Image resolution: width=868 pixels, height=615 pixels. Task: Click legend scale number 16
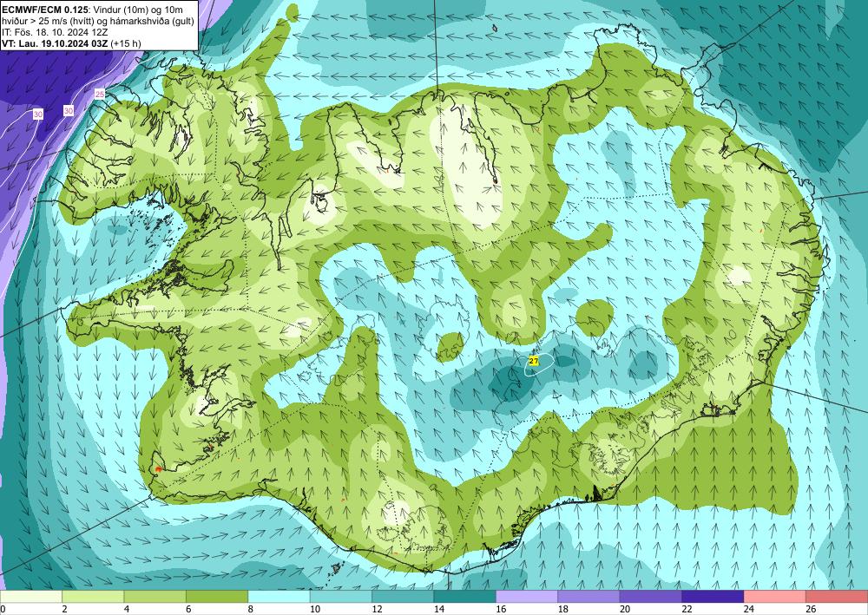click(x=501, y=609)
